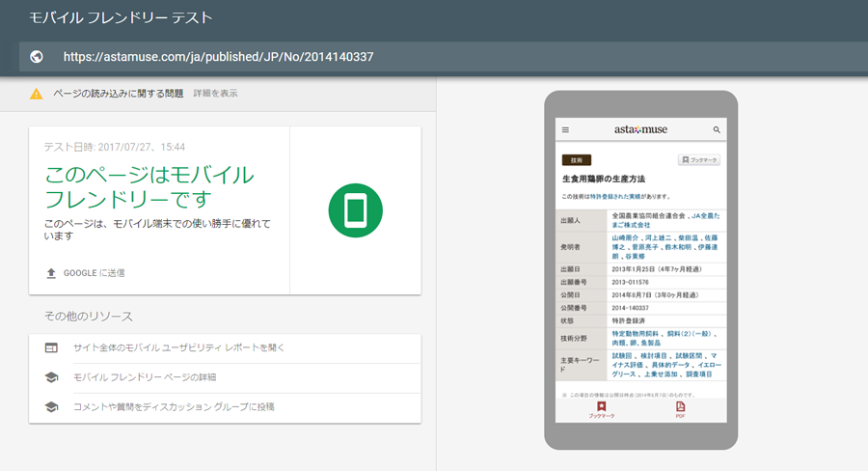Click 生食用鶏卵の生産方法 title in preview
This screenshot has height=471, width=868.
pyautogui.click(x=604, y=179)
